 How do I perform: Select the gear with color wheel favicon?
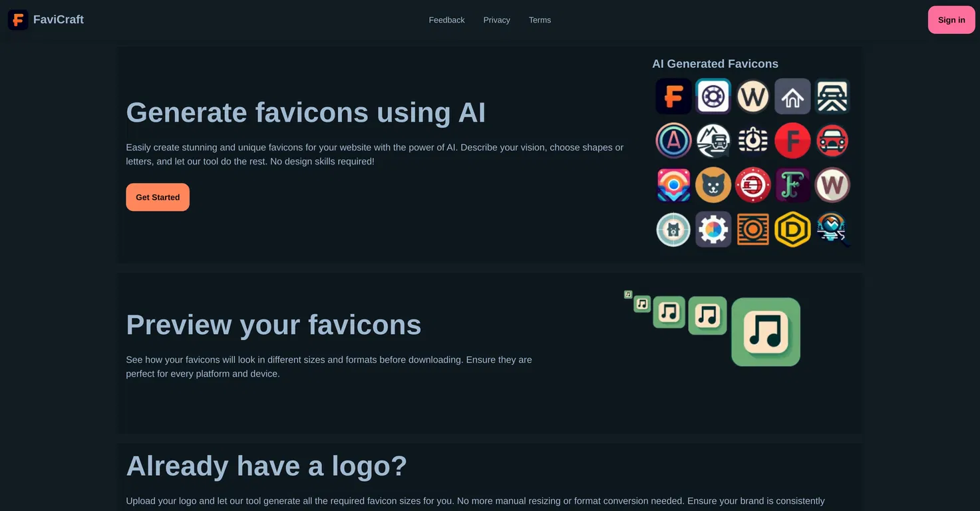pos(713,230)
